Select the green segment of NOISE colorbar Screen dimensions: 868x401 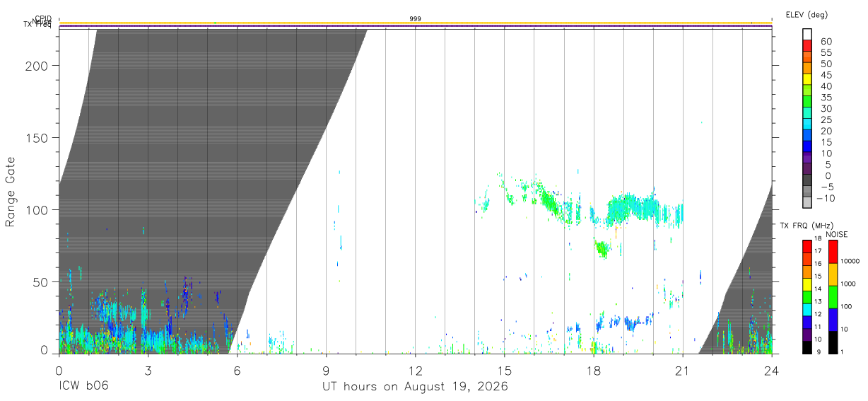click(x=833, y=297)
